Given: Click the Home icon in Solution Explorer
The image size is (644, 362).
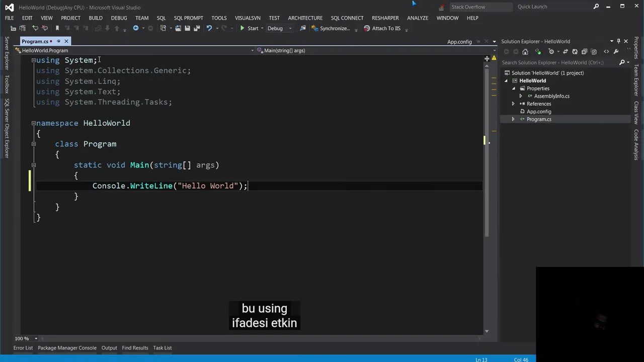Looking at the screenshot, I should click(525, 51).
